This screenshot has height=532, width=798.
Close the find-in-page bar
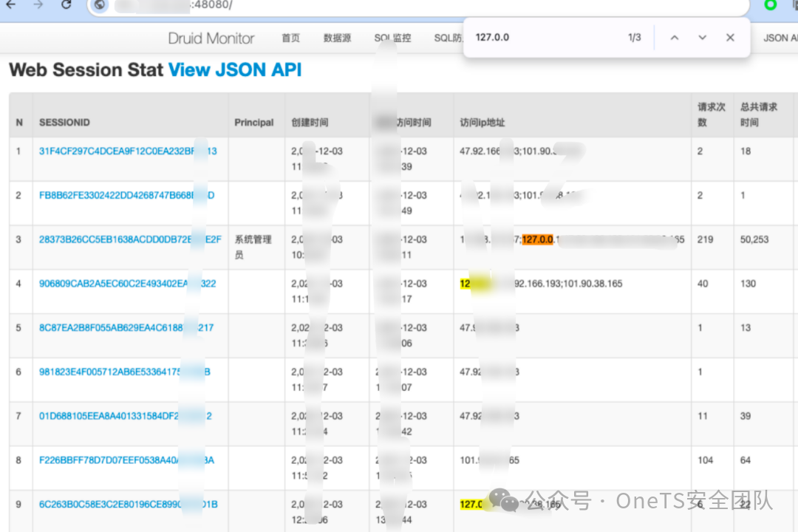click(730, 38)
